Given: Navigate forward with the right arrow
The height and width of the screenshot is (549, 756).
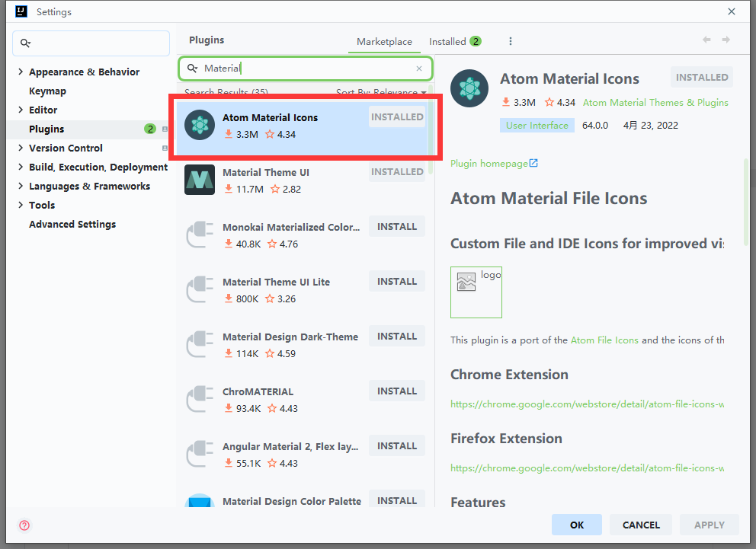Looking at the screenshot, I should pyautogui.click(x=726, y=40).
